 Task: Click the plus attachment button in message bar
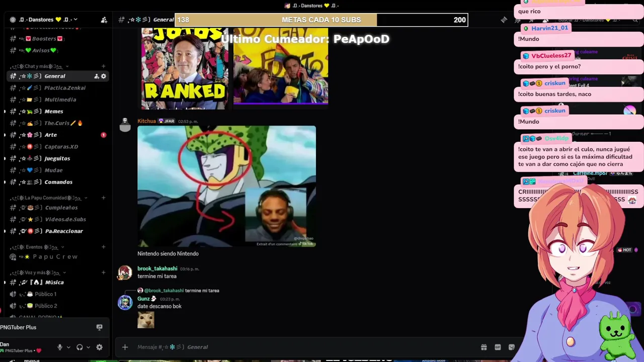(x=125, y=347)
